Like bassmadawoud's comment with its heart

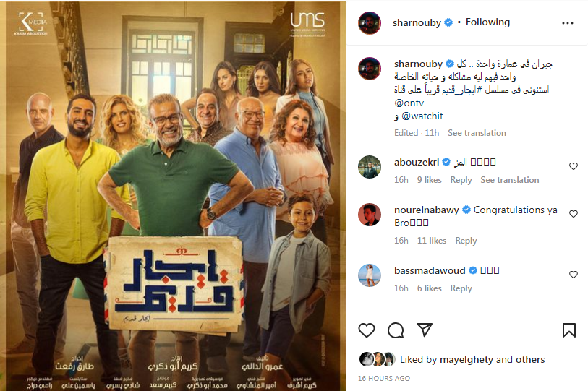[574, 275]
